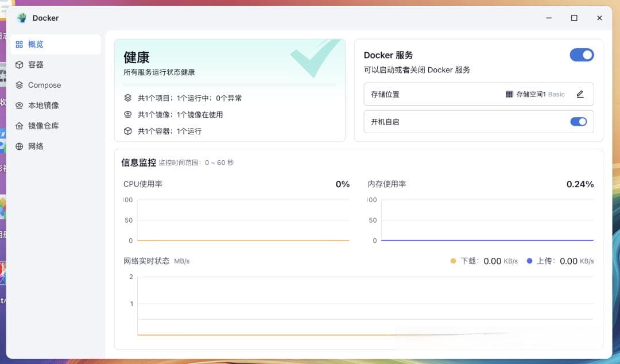Click the cube icon next to 共1个容器

pyautogui.click(x=127, y=131)
